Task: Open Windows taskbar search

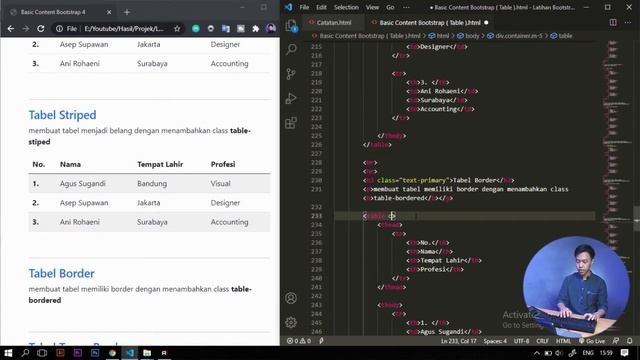Action: (x=25, y=353)
